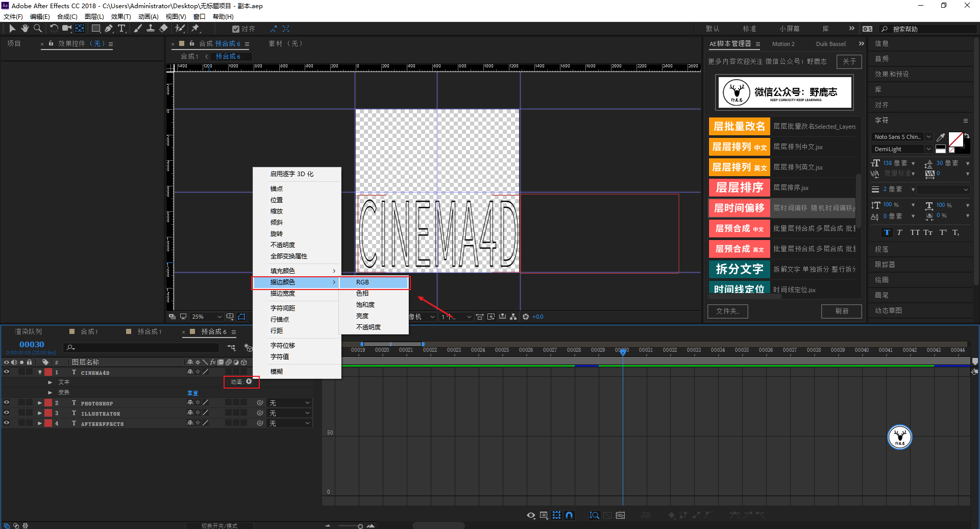The width and height of the screenshot is (980, 529).
Task: Choose RGB from the stroke color submenu
Action: [362, 282]
